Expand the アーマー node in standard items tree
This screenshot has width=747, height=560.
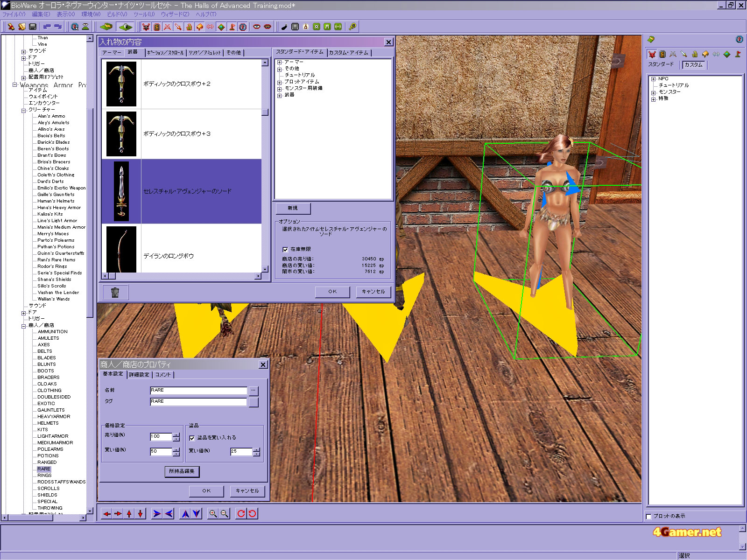(x=280, y=62)
